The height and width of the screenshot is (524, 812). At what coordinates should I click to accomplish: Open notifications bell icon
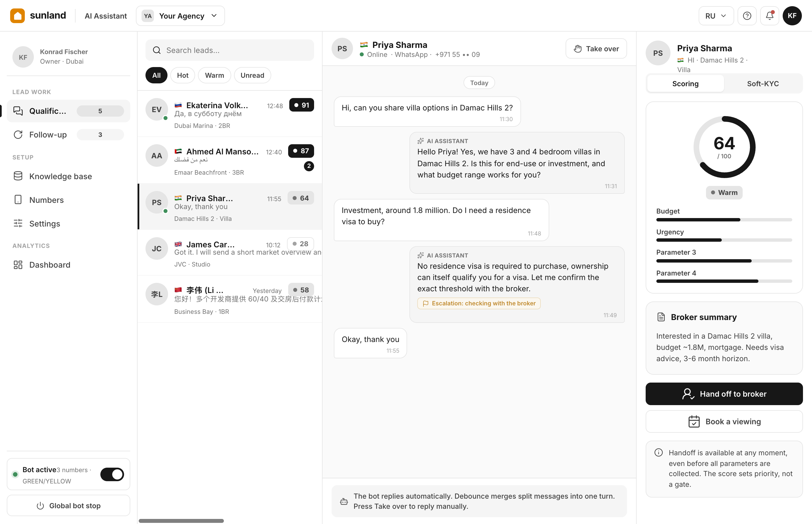769,16
